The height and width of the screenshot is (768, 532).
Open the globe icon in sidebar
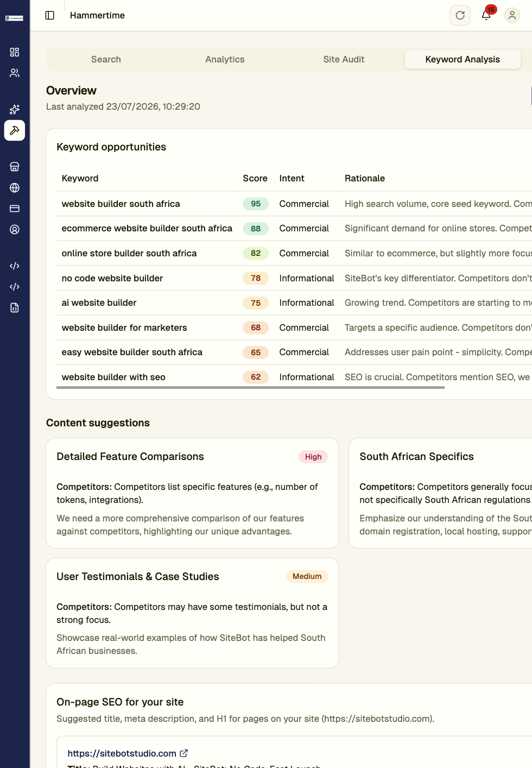pyautogui.click(x=15, y=188)
